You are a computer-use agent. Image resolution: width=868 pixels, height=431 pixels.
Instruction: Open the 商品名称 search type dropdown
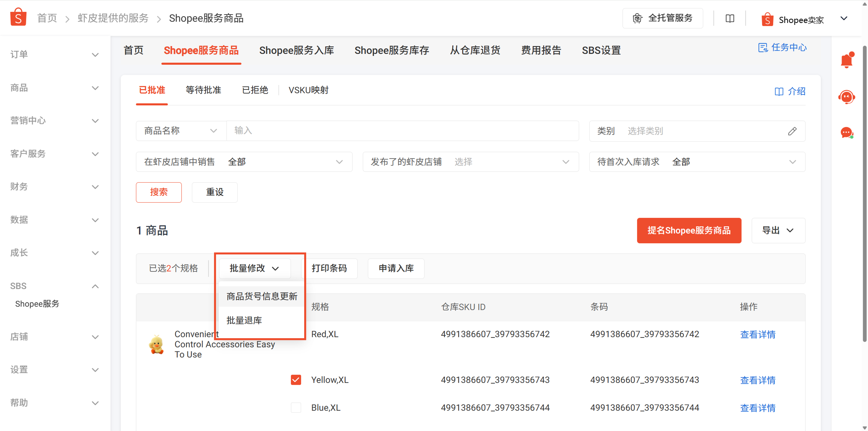[181, 131]
